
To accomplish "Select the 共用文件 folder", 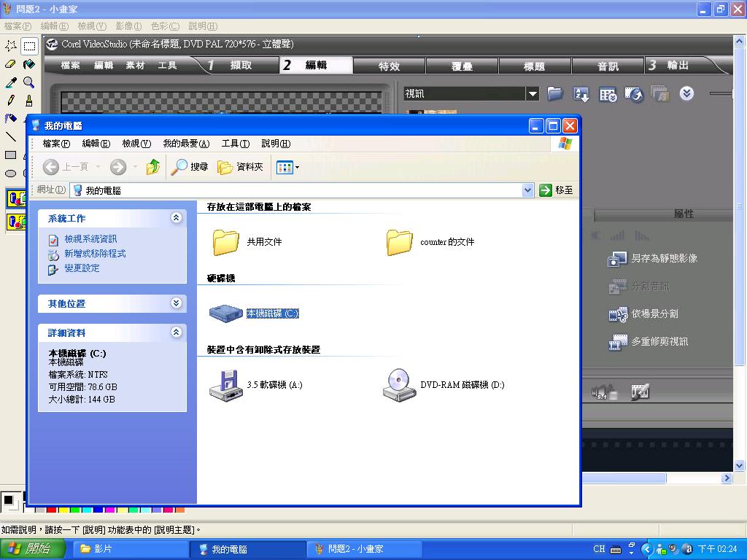I will click(248, 242).
